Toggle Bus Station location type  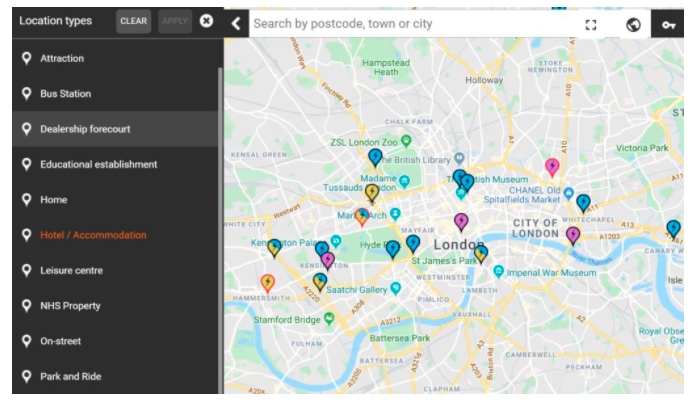(x=65, y=94)
